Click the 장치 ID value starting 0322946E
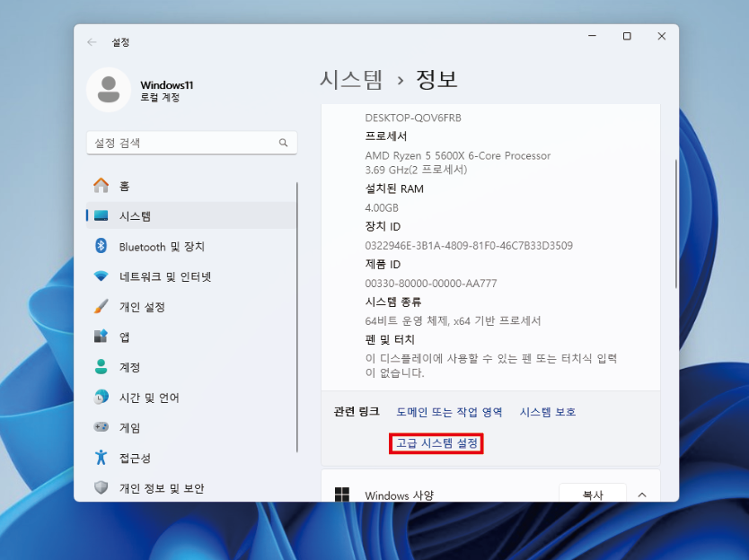Viewport: 749px width, 560px height. tap(469, 245)
